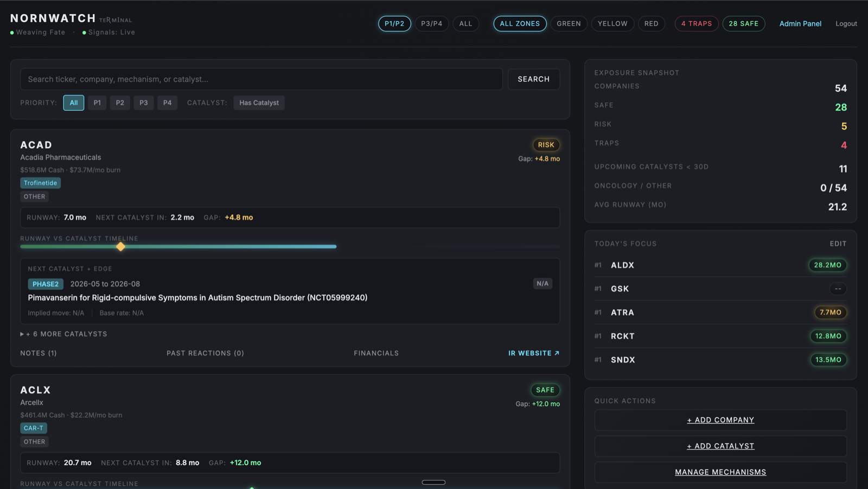Click the Trofinetide mechanism tag
The height and width of the screenshot is (489, 868).
point(41,183)
